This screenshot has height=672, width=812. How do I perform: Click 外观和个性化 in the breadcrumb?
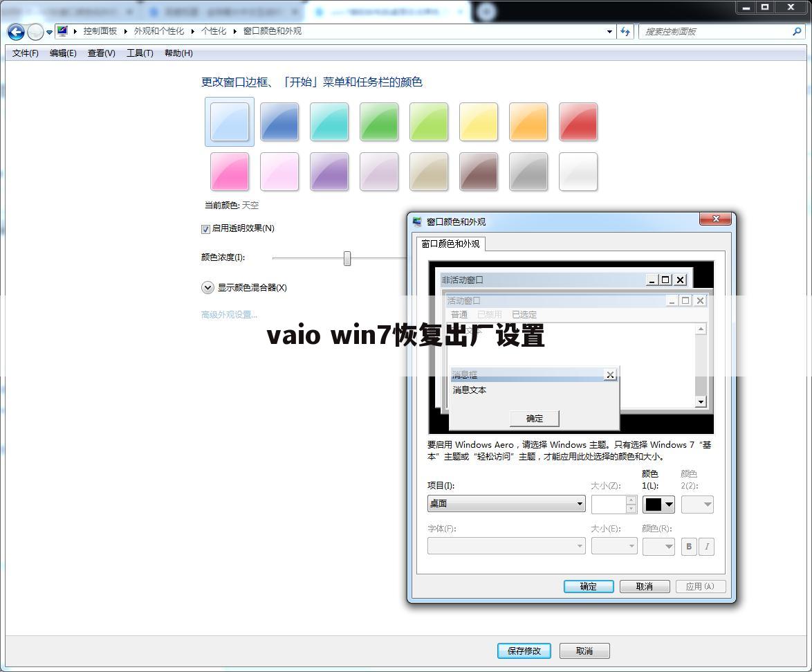159,31
